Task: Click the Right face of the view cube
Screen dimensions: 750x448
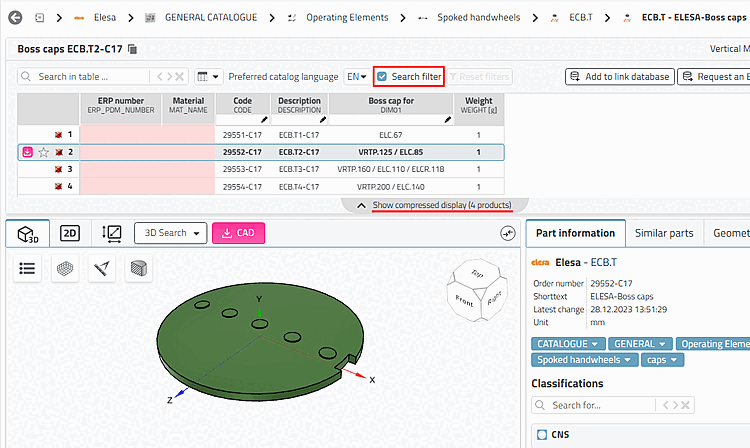Action: click(494, 298)
